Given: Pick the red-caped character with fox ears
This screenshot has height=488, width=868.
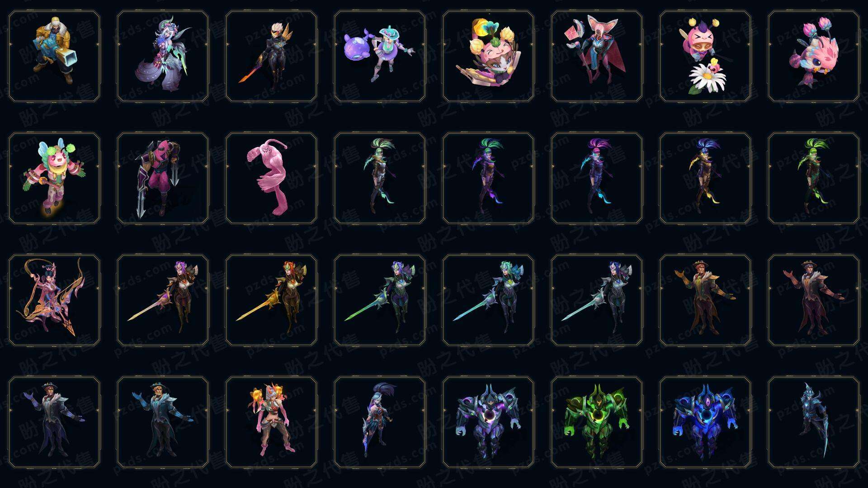Looking at the screenshot, I should [x=597, y=56].
